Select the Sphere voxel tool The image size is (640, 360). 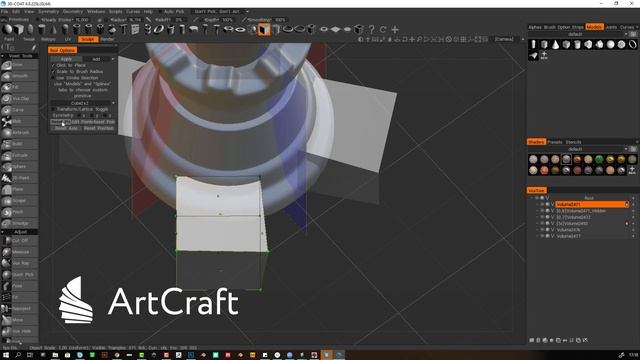tap(20, 167)
